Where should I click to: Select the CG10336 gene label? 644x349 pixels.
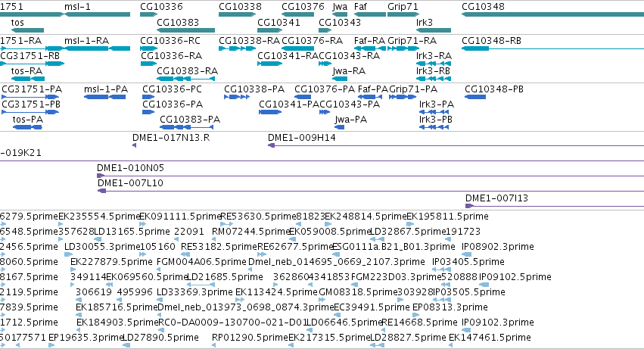[161, 7]
